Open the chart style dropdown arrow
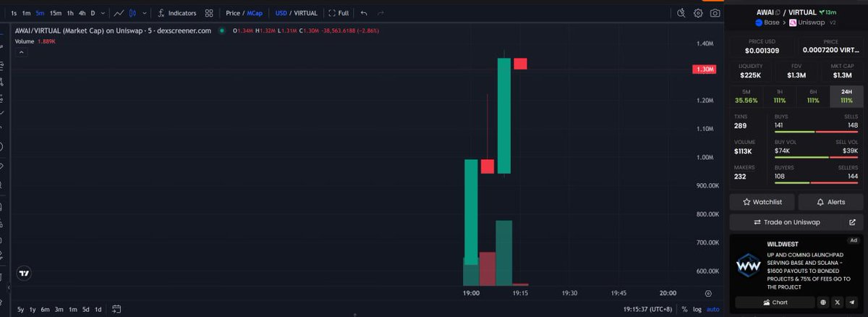The width and height of the screenshot is (868, 317). [145, 13]
